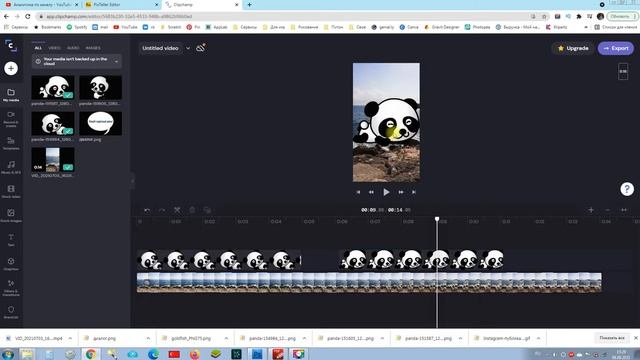
Task: Switch to the AUDIO media tab
Action: tap(73, 48)
